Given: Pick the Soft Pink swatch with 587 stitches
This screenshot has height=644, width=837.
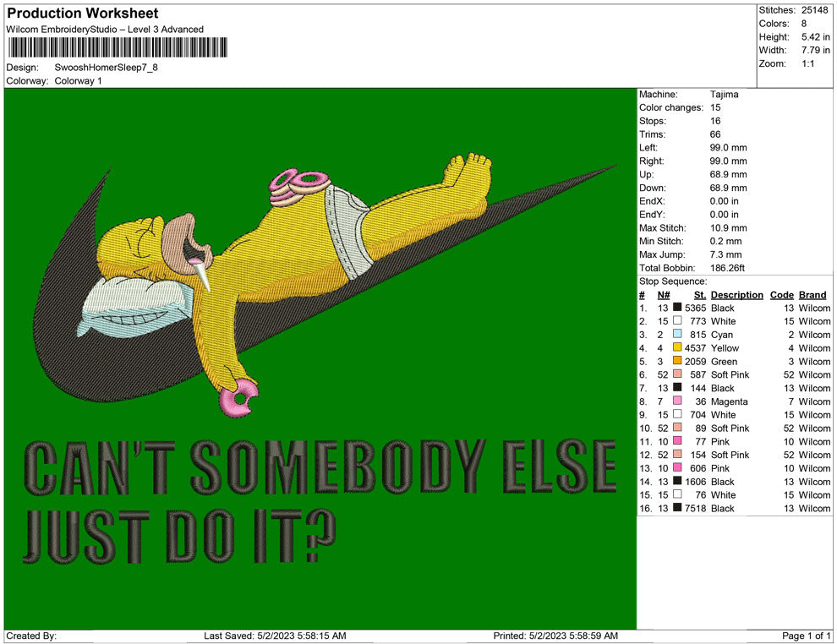Looking at the screenshot, I should [677, 374].
